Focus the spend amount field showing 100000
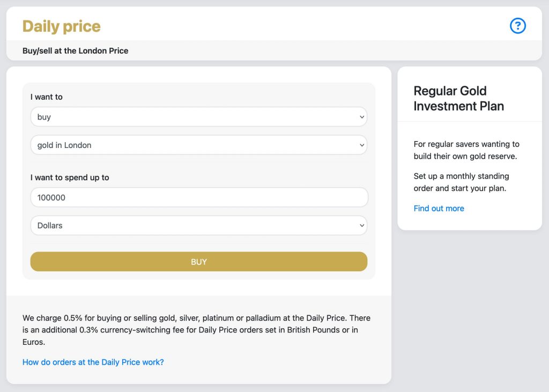Image resolution: width=549 pixels, height=392 pixels. (x=198, y=197)
